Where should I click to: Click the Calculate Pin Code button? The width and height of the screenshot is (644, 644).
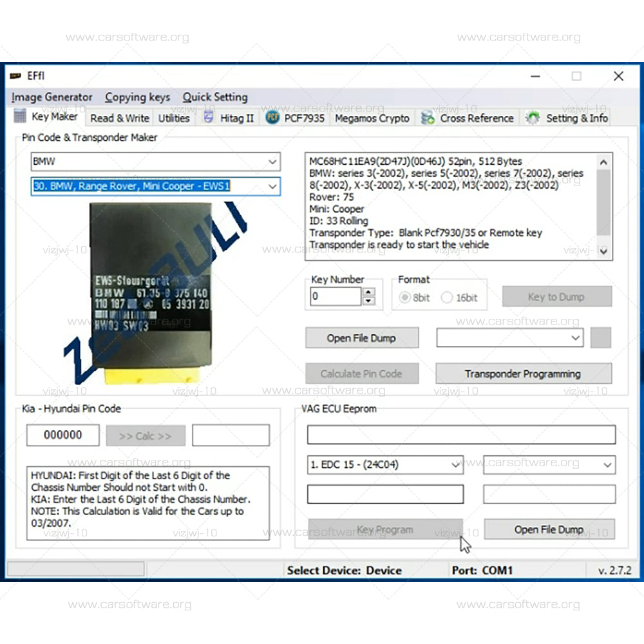coord(362,374)
